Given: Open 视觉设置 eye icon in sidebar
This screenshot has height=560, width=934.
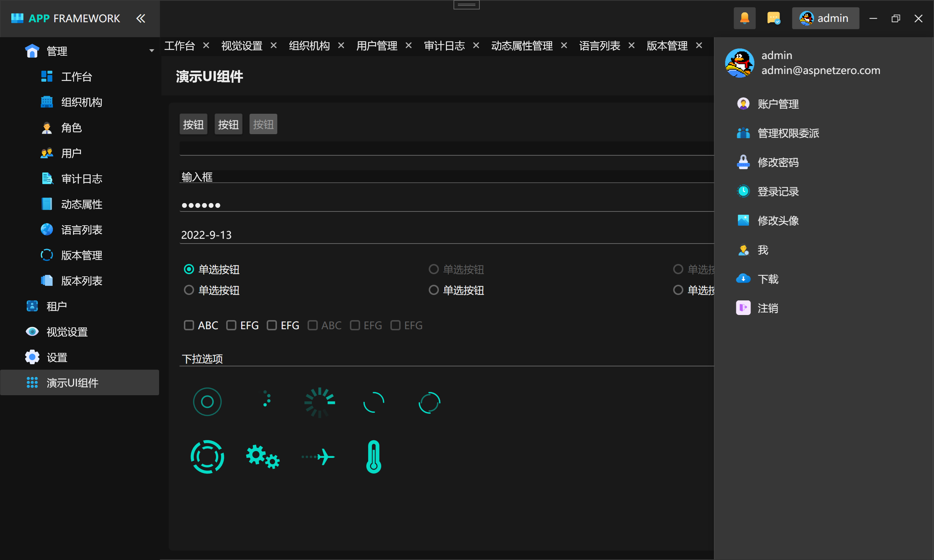Looking at the screenshot, I should [x=32, y=332].
